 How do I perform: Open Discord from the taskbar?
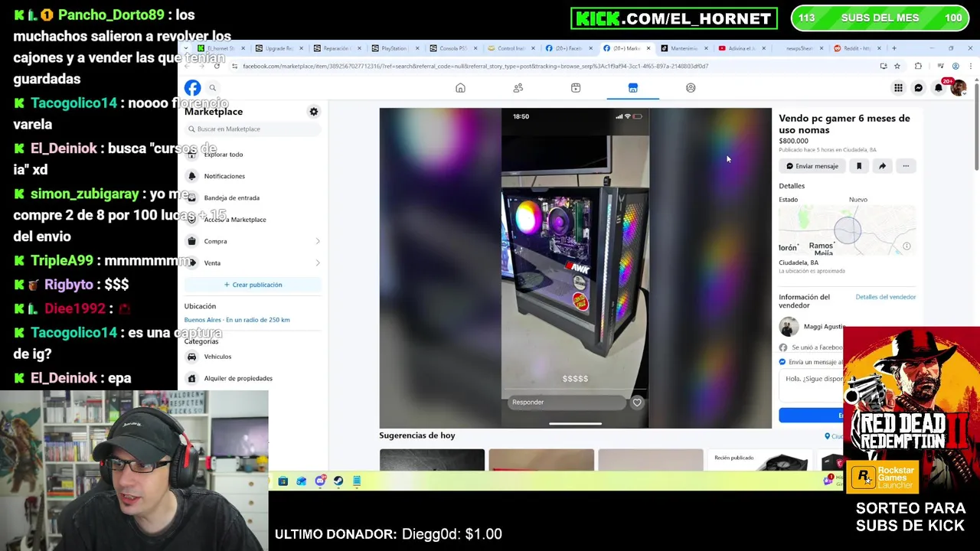[320, 481]
